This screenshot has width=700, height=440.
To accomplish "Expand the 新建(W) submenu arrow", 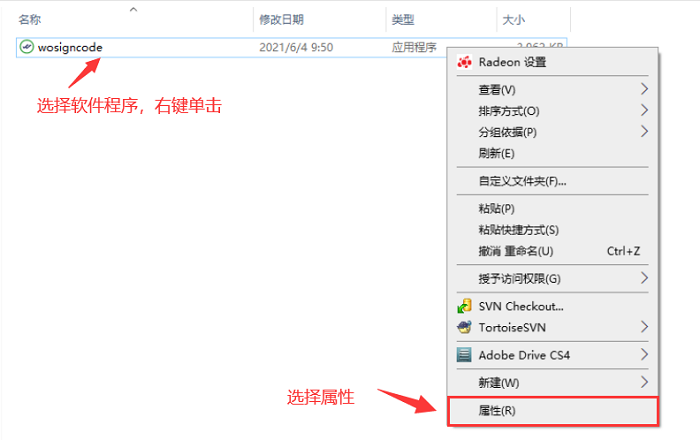I will click(644, 382).
